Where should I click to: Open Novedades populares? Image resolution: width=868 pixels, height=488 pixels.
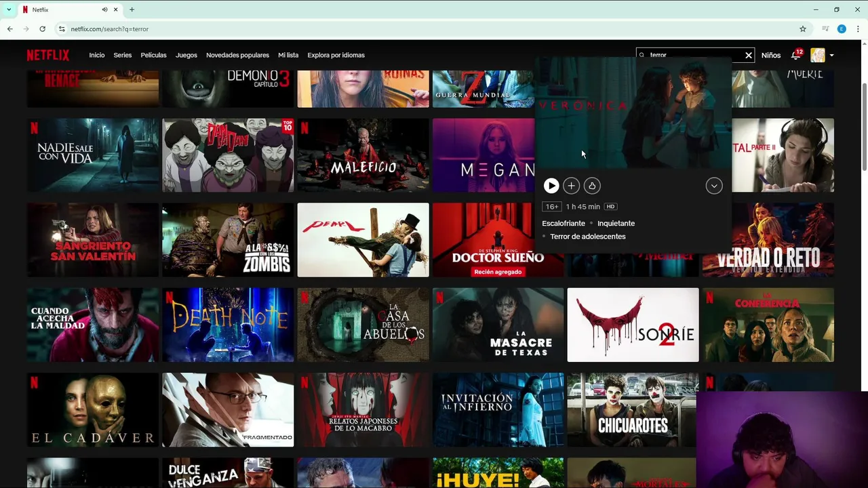(x=237, y=55)
